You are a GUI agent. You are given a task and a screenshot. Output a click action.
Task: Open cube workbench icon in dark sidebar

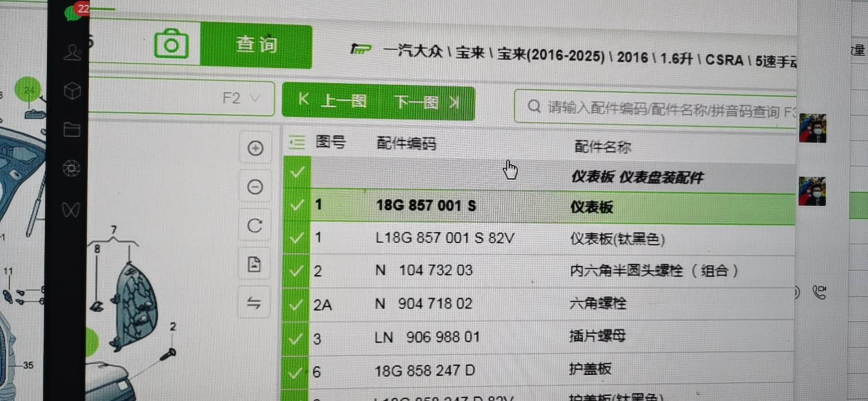pyautogui.click(x=72, y=92)
